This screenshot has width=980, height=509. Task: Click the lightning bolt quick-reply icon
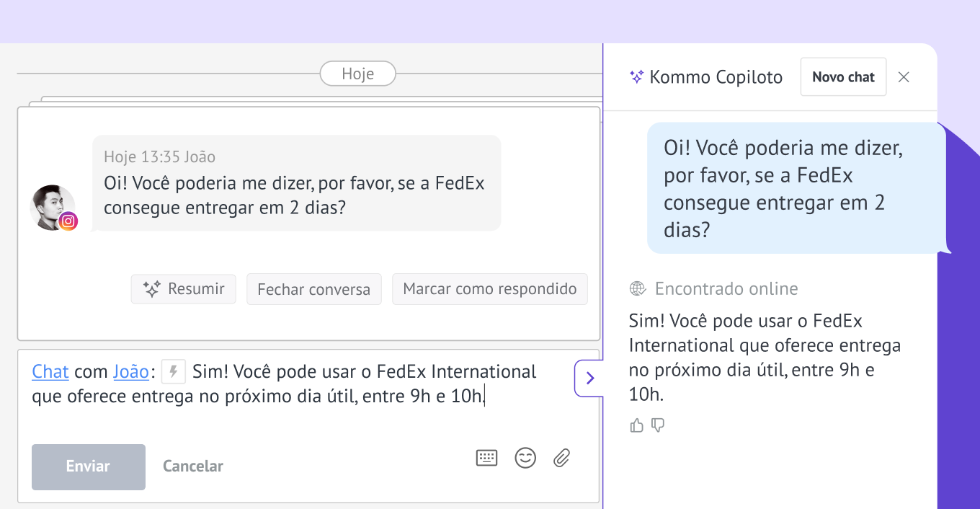tap(174, 372)
